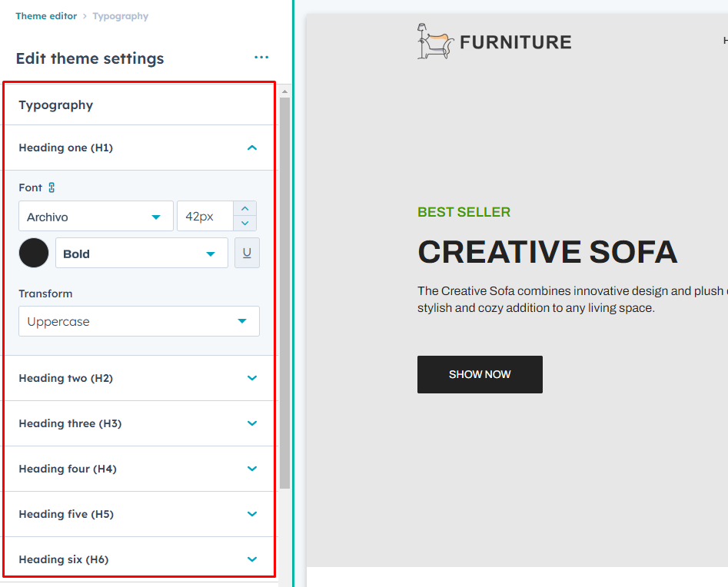The width and height of the screenshot is (728, 587).
Task: Expand the Heading four (H4) section
Action: pos(251,469)
